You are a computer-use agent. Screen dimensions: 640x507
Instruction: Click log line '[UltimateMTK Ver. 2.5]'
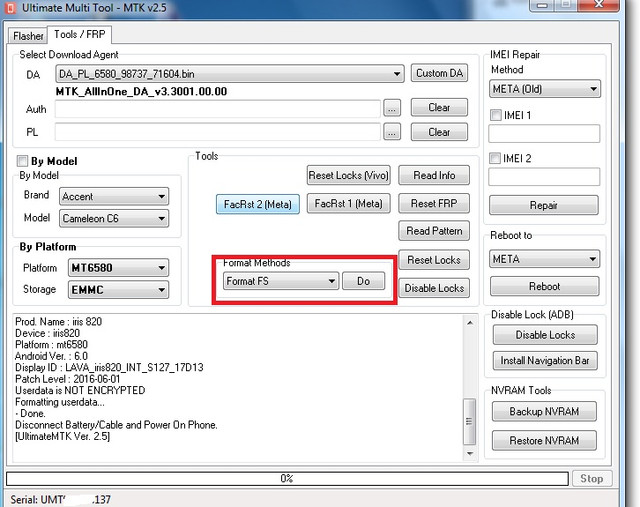[x=62, y=436]
